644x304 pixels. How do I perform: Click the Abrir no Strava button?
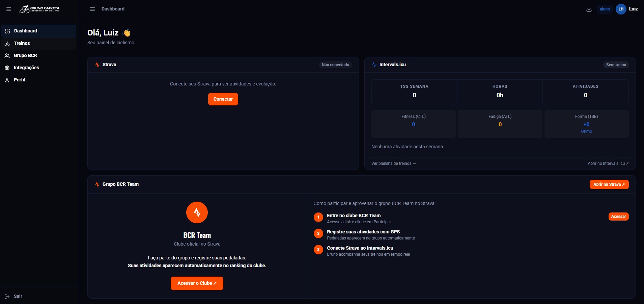609,184
